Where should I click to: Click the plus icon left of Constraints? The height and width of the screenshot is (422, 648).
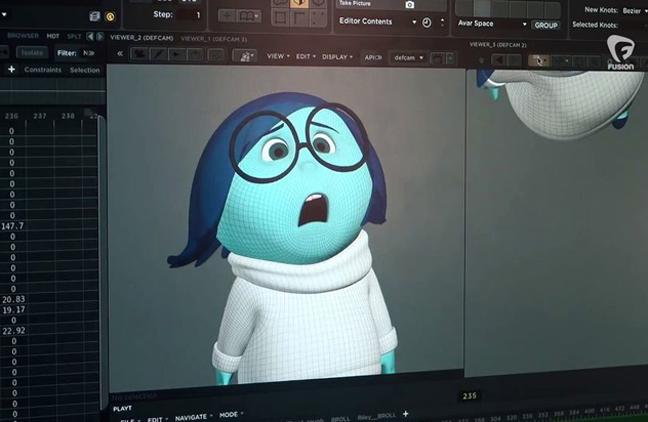tap(12, 69)
